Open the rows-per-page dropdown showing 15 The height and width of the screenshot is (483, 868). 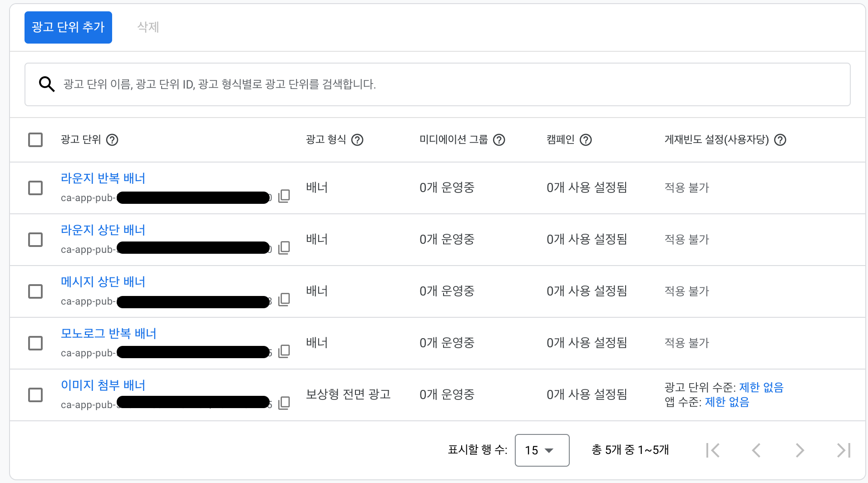pos(542,450)
